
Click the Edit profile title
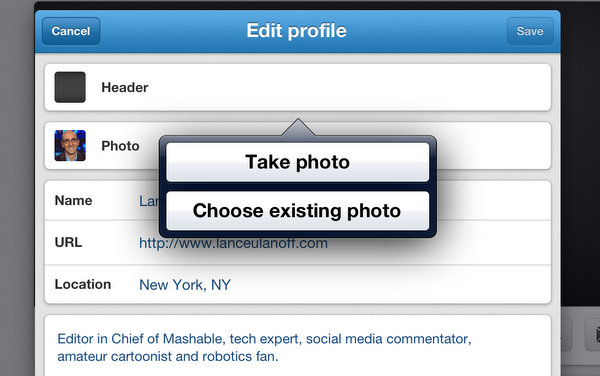(x=297, y=31)
